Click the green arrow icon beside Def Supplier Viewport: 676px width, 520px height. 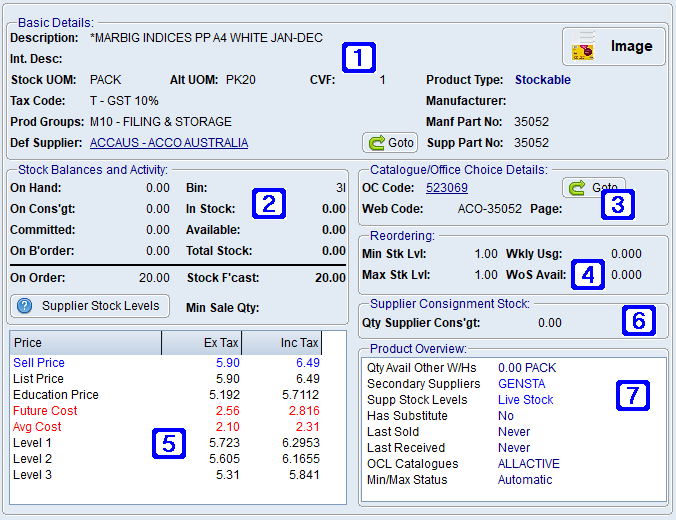(377, 143)
